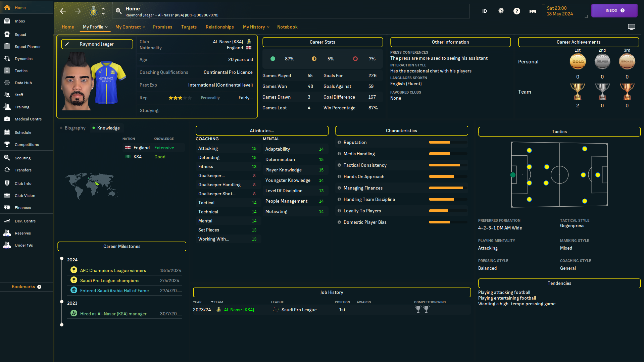Click the Bookmarks help icon

[39, 287]
